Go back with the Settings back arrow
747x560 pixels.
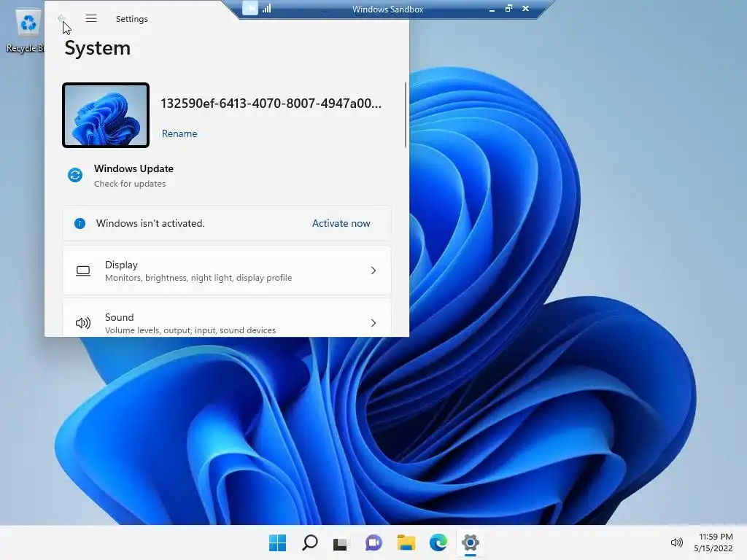click(x=61, y=18)
